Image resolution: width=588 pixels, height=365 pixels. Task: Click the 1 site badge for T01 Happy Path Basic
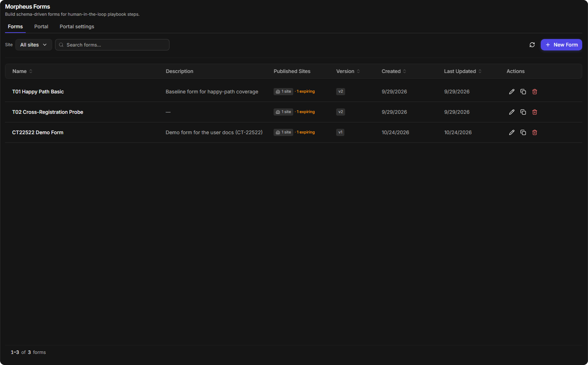(x=283, y=92)
